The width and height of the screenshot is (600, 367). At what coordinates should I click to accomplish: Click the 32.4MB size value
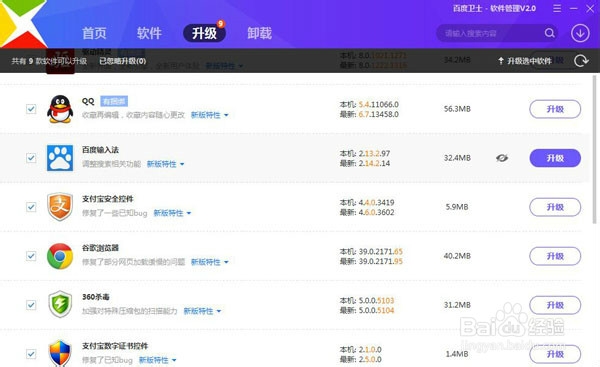pyautogui.click(x=457, y=158)
